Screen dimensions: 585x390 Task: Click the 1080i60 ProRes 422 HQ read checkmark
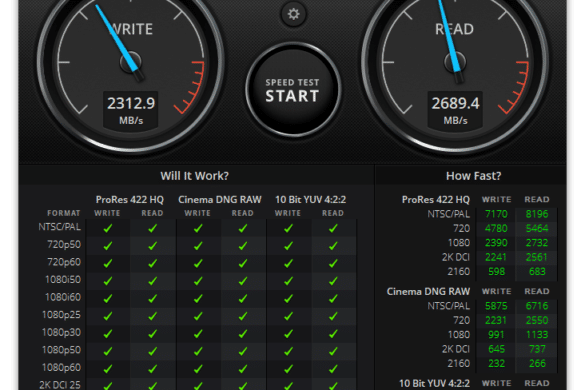(x=153, y=298)
